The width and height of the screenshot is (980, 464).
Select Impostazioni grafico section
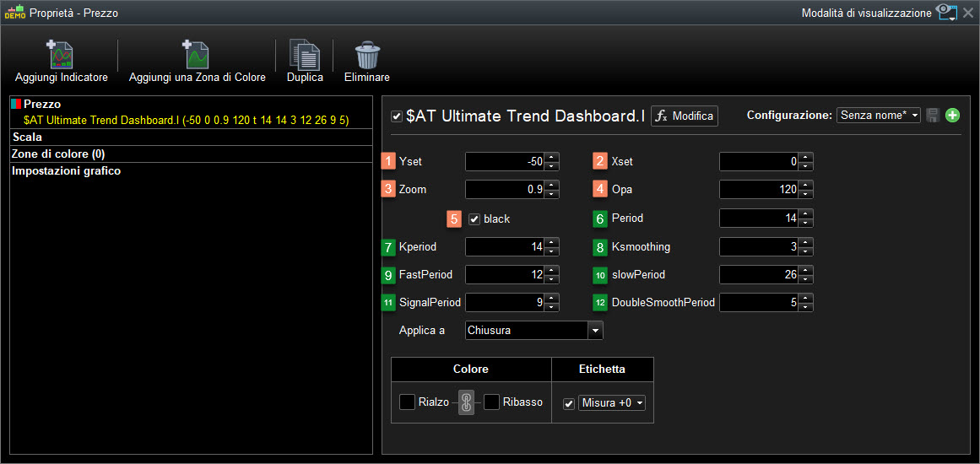pyautogui.click(x=192, y=170)
